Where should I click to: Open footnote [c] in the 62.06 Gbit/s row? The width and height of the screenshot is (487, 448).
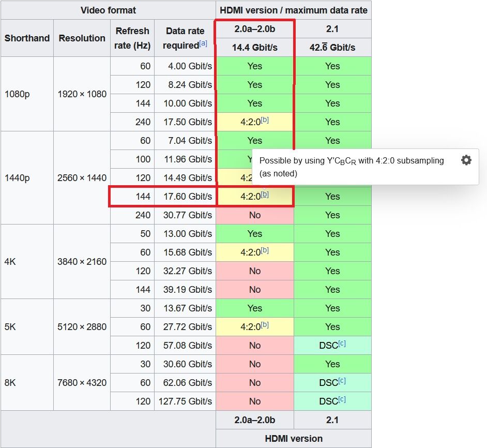point(342,381)
